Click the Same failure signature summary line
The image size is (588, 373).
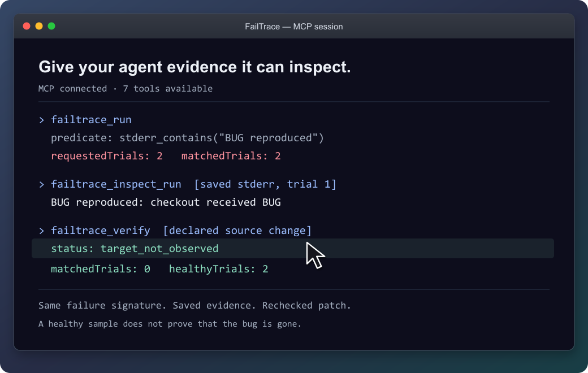tap(194, 306)
